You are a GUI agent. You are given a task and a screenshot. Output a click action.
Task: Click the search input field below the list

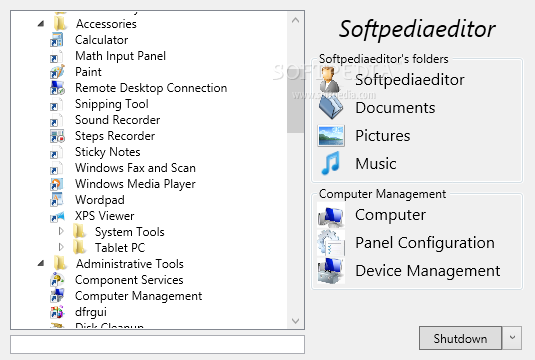pos(157,345)
